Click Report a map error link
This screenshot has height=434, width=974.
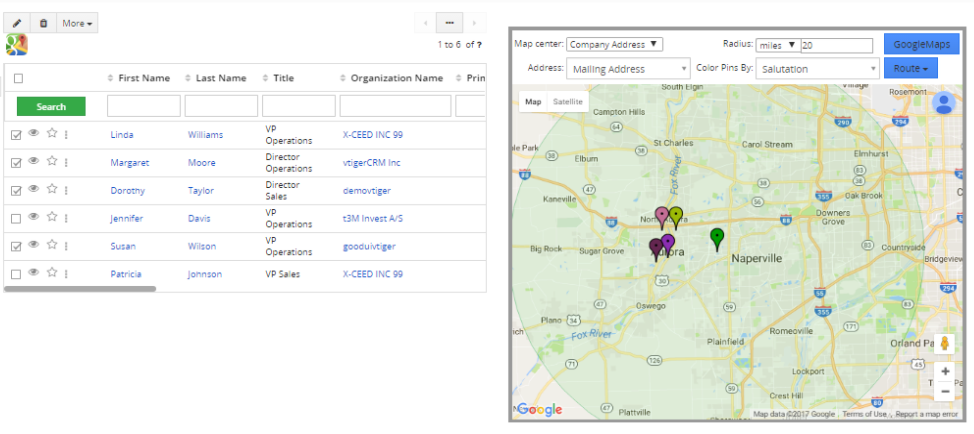(x=927, y=414)
